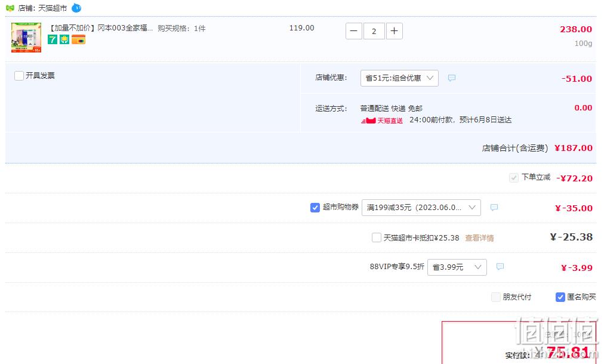Decrease quantity with the minus button
Viewport: 604px width, 364px height.
point(353,31)
